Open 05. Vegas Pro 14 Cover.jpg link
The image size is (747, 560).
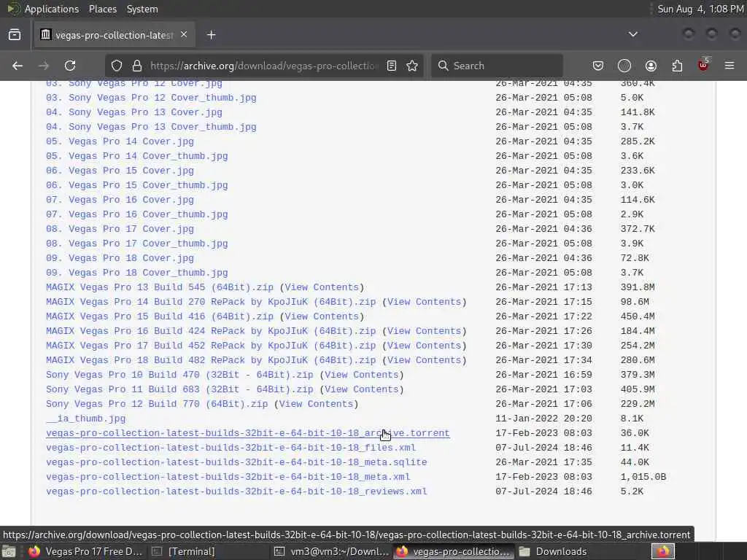click(x=120, y=141)
